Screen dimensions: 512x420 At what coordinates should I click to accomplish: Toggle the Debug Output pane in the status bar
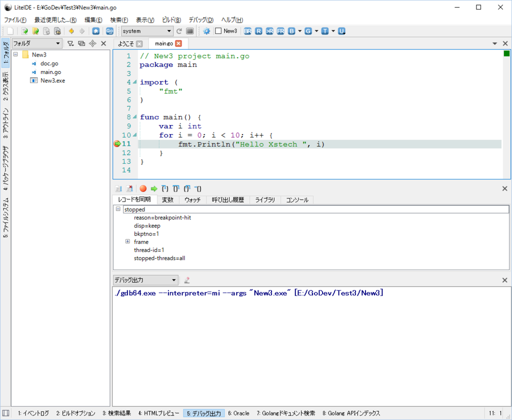204,413
